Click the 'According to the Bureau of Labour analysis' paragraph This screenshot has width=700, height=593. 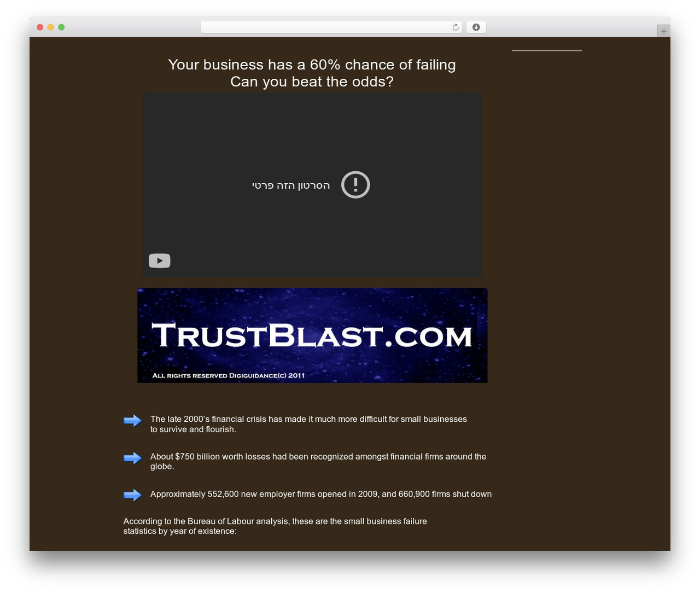click(275, 526)
